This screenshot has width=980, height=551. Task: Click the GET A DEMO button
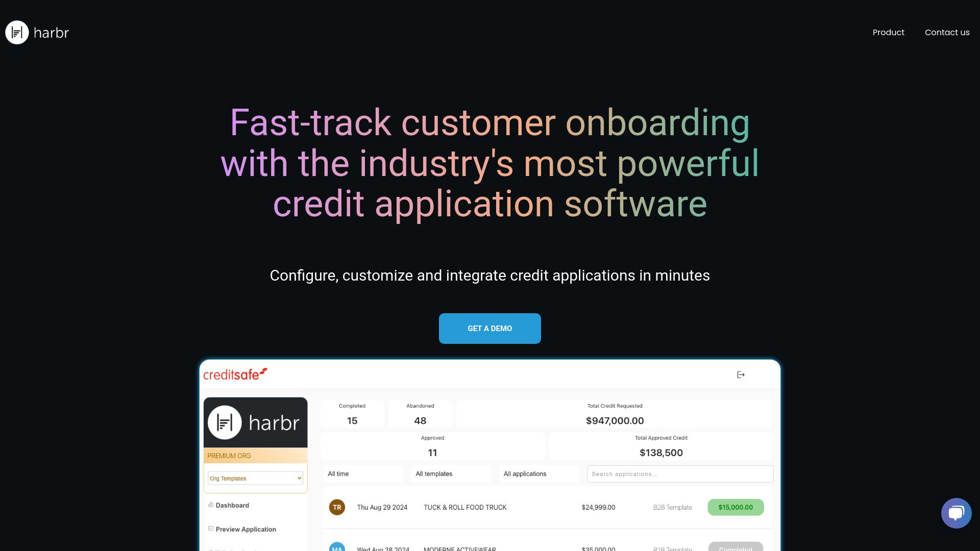point(489,329)
